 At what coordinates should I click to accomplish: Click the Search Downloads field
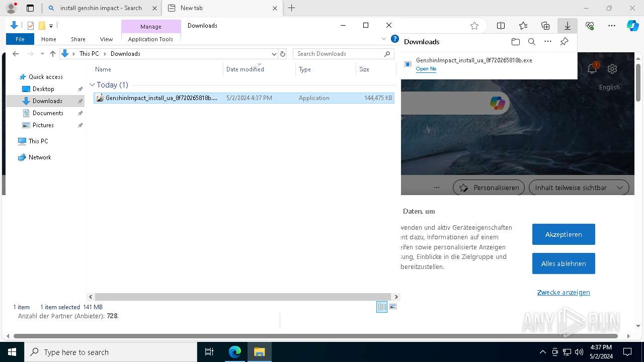(x=344, y=54)
